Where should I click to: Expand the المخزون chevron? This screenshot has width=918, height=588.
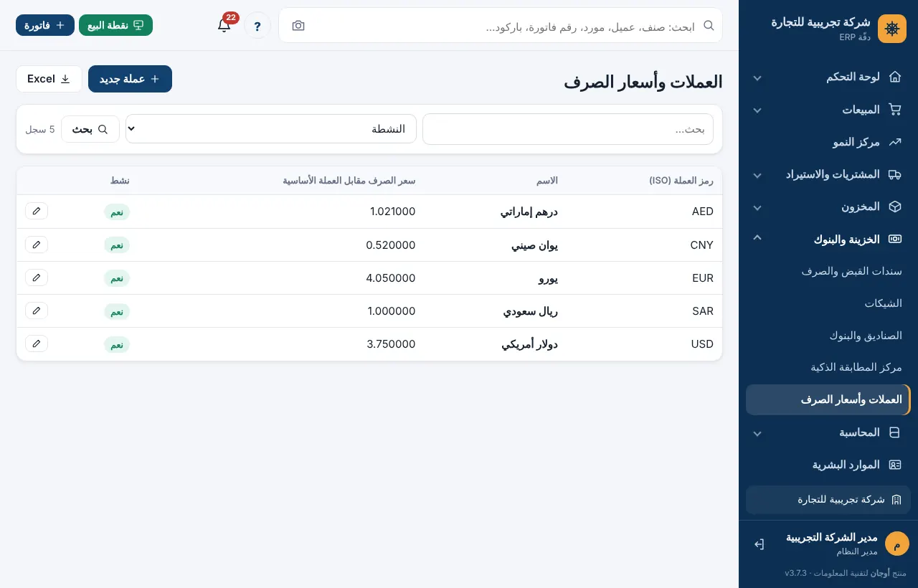coord(757,207)
